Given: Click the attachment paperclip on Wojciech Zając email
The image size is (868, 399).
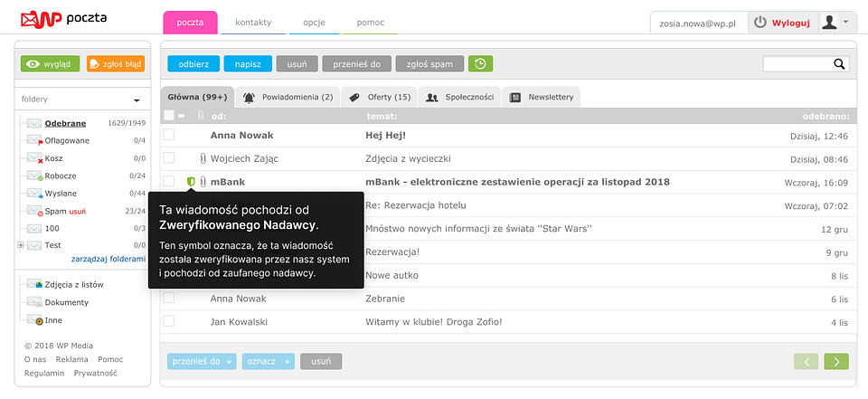Looking at the screenshot, I should pos(203,158).
